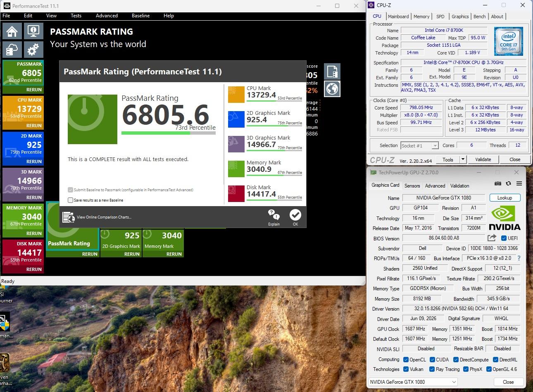Click the document report icon behind the dialog

(x=332, y=71)
